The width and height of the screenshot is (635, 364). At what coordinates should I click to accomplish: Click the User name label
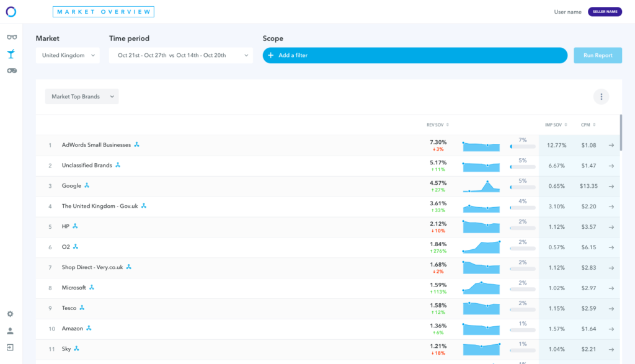(x=567, y=12)
